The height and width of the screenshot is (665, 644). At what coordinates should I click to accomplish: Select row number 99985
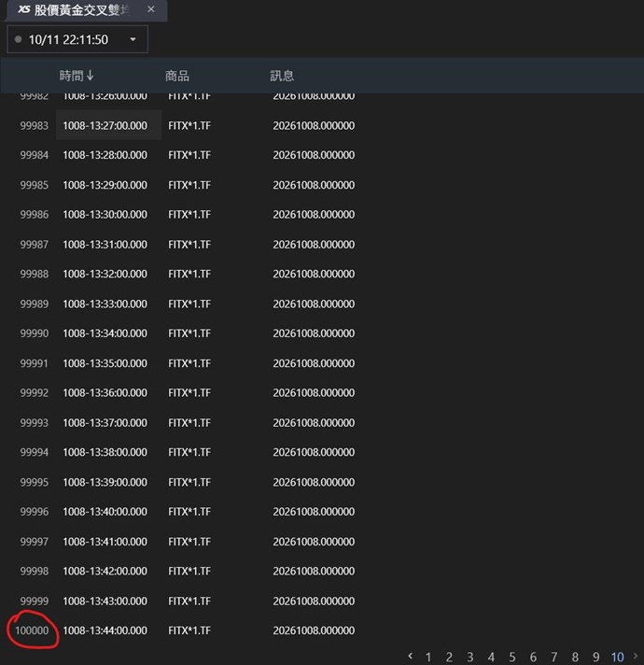(x=35, y=185)
